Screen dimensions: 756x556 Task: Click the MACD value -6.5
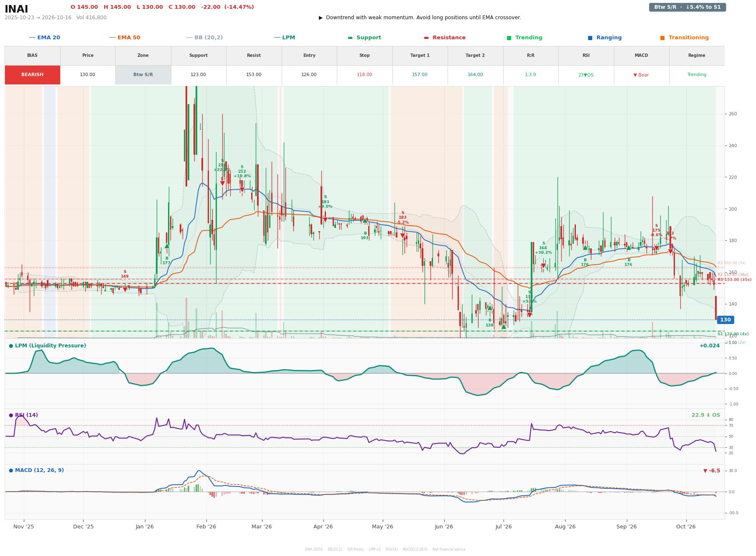pos(712,471)
